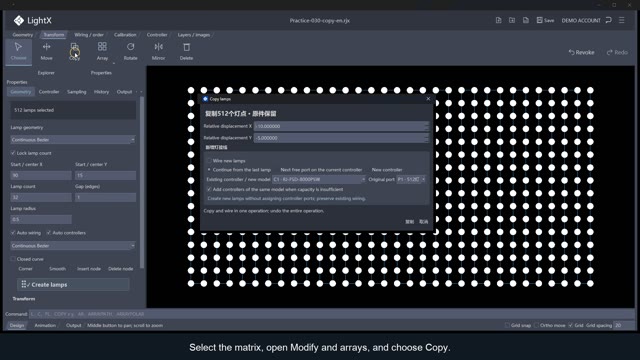640x360 pixels.
Task: Open the Explorer panel tab
Action: pyautogui.click(x=46, y=73)
